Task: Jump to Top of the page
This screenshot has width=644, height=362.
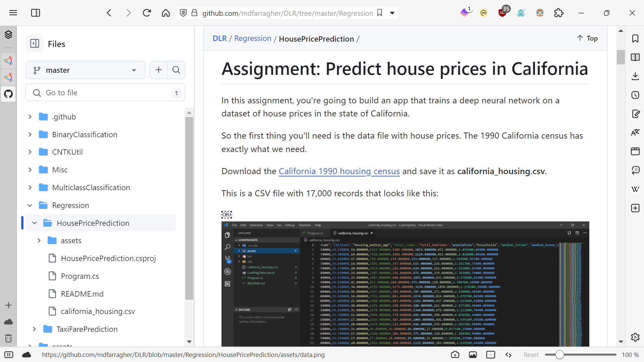Action: tap(587, 38)
